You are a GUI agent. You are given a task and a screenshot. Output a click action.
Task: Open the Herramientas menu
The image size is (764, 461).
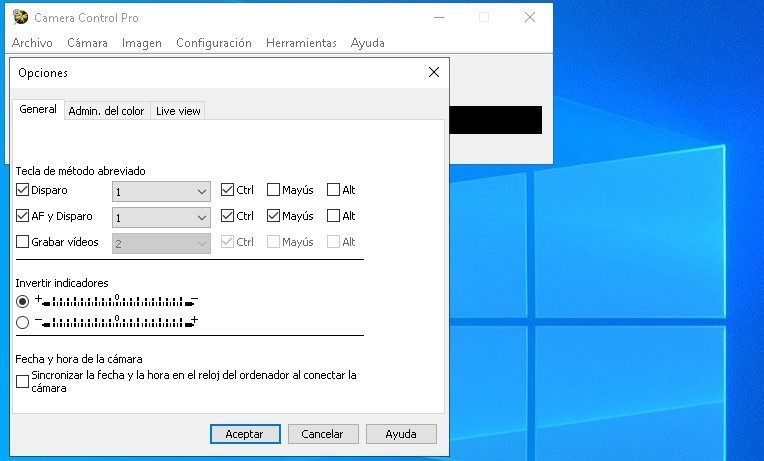tap(301, 43)
